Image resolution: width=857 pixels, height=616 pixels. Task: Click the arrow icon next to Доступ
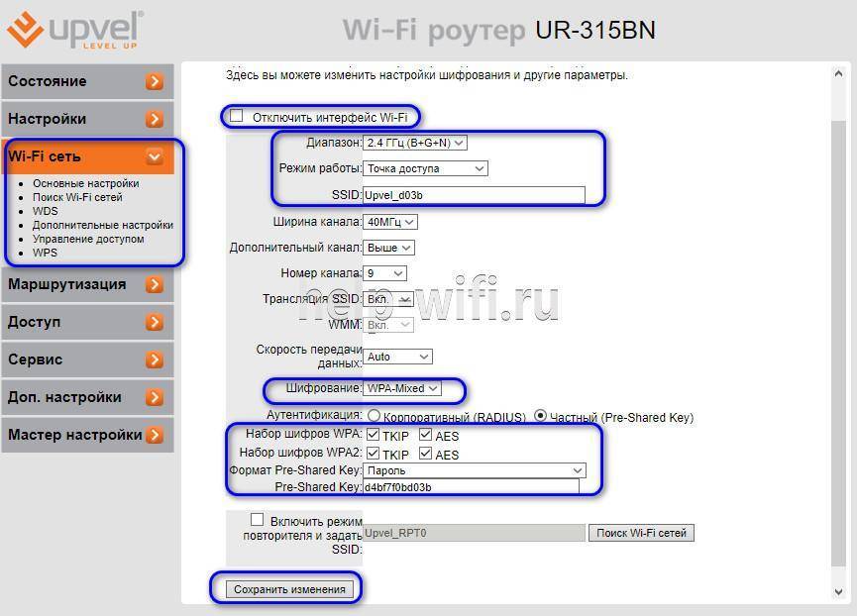154,322
